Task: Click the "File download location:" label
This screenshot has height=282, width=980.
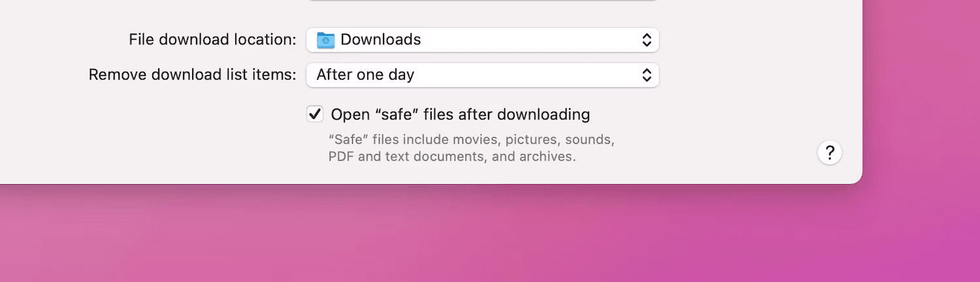Action: click(x=212, y=40)
